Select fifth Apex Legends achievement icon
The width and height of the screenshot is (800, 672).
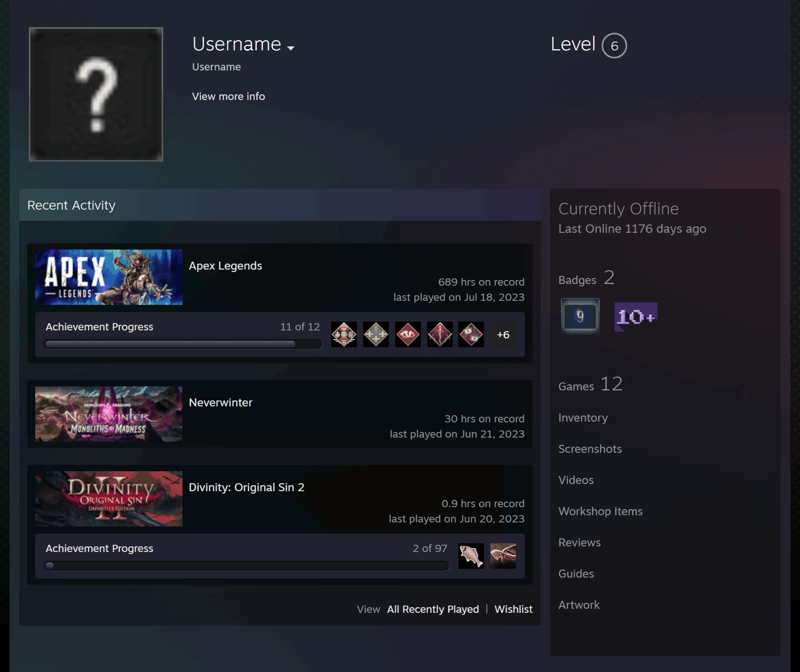(471, 334)
